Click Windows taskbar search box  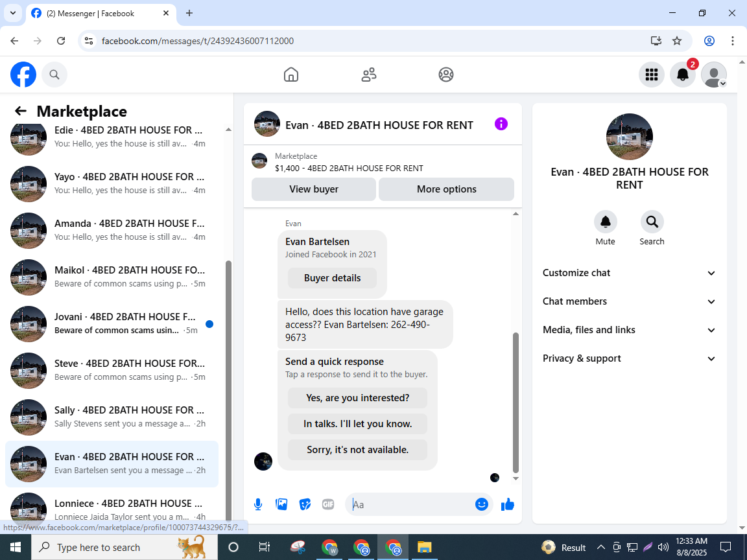coord(124,547)
